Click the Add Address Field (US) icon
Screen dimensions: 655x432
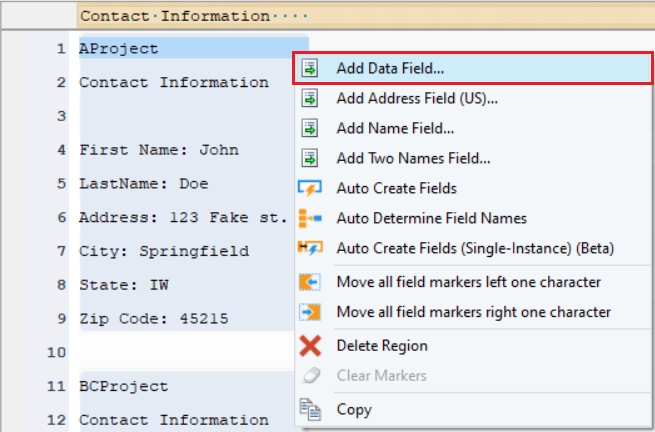click(x=310, y=99)
